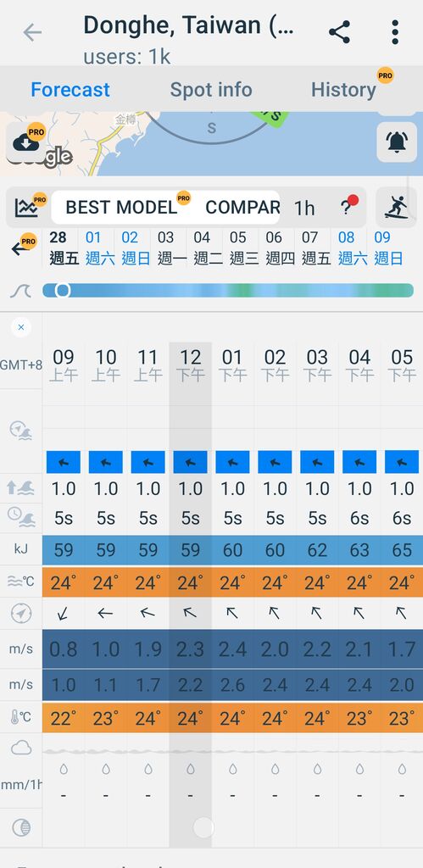The image size is (423, 868).
Task: Change the 1h time step
Action: coord(304,208)
